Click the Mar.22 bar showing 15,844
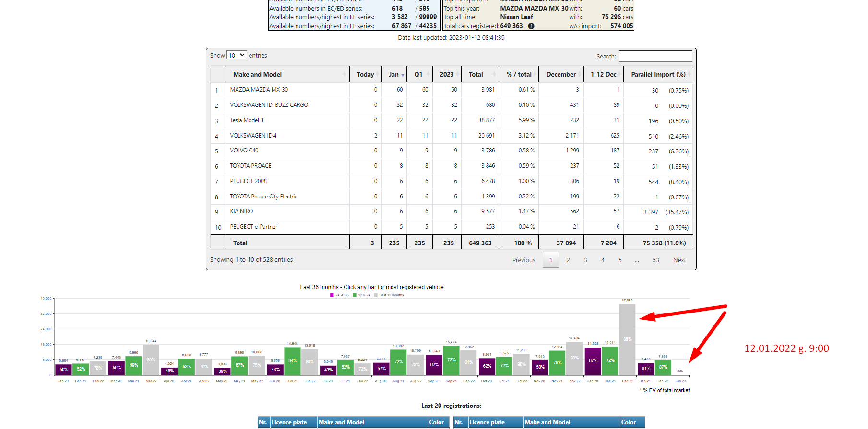 click(x=151, y=359)
